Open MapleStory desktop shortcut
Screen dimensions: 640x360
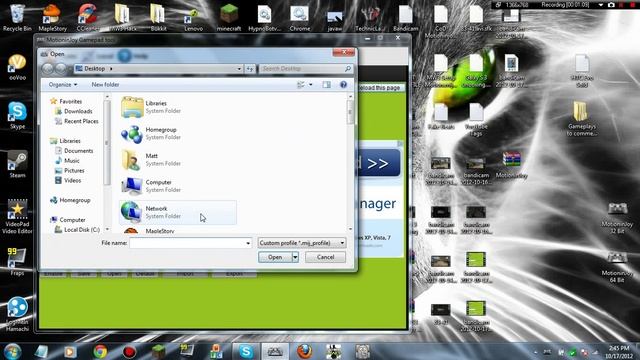[x=52, y=18]
